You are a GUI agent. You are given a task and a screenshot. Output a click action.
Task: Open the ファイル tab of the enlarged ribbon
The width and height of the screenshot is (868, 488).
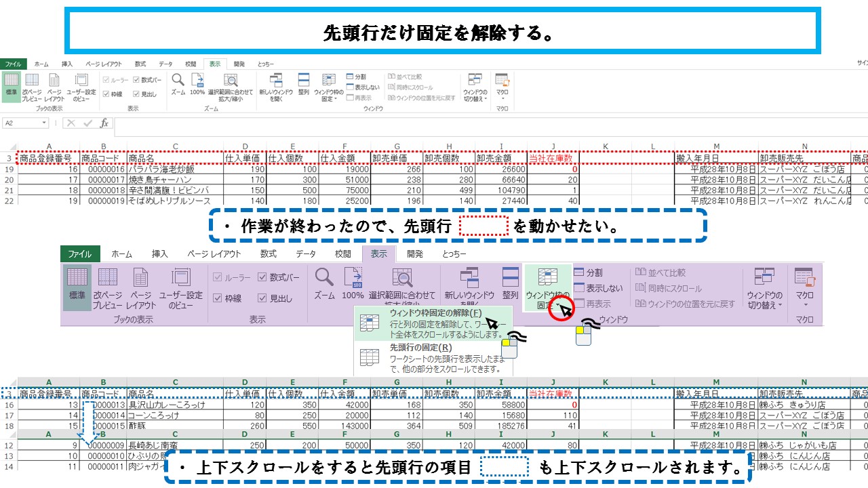point(80,254)
